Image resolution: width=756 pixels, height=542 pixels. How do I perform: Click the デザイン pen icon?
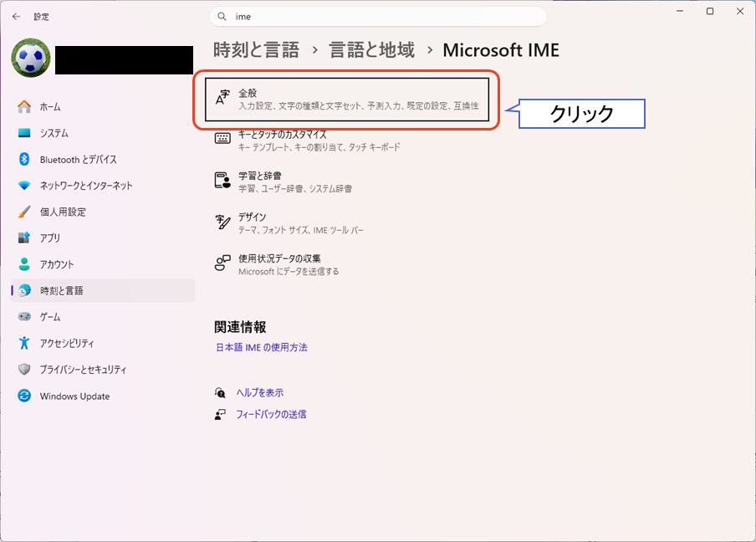(x=222, y=222)
